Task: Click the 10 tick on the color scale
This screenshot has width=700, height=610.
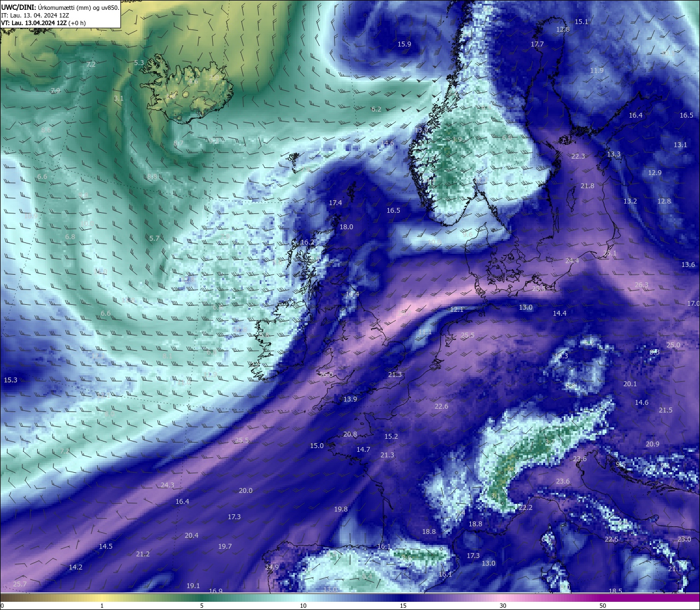Action: (x=302, y=606)
